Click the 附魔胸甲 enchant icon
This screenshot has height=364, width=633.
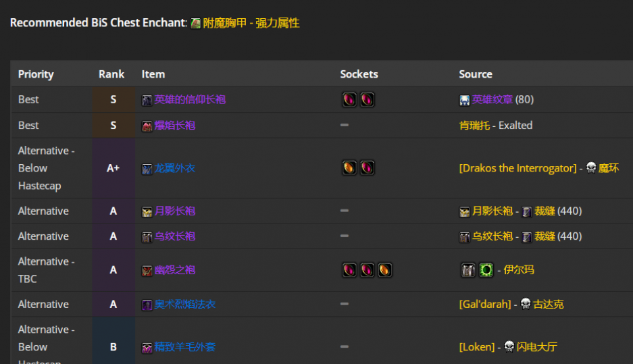(195, 24)
